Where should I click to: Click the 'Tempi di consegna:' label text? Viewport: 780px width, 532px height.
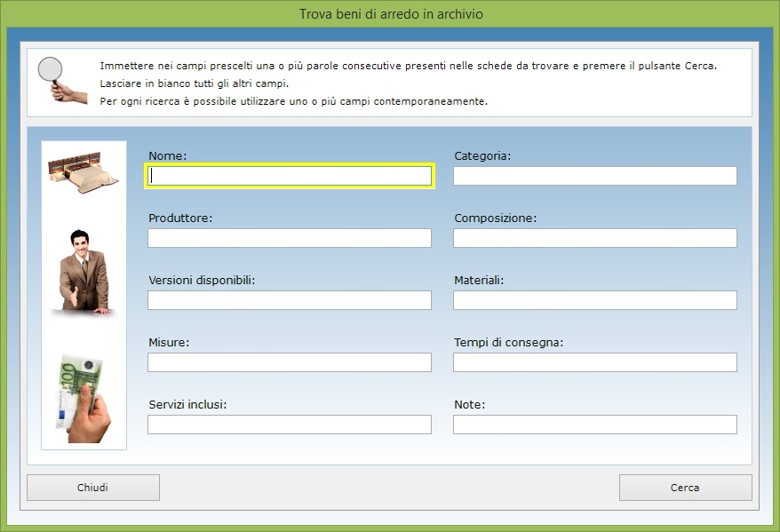pos(509,343)
